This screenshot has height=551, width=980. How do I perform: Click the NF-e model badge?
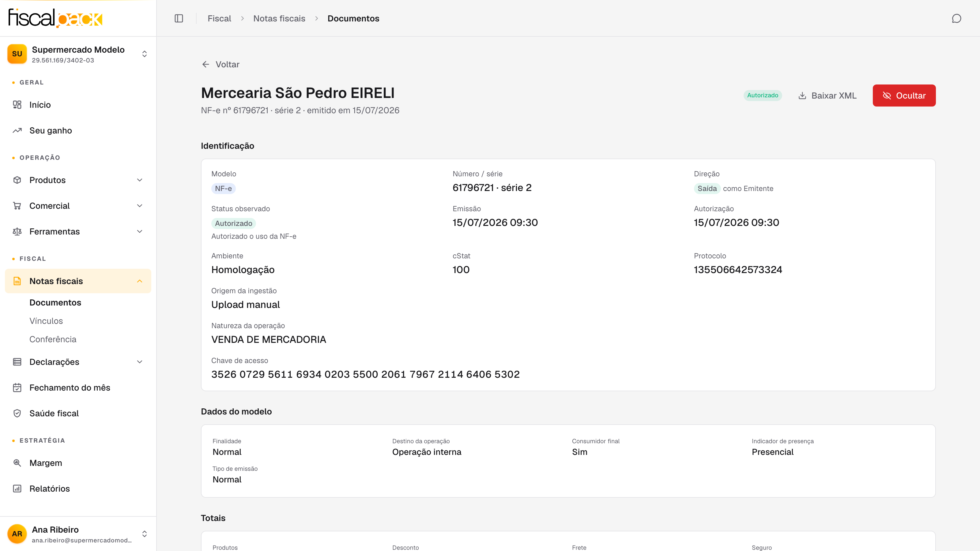(x=223, y=189)
